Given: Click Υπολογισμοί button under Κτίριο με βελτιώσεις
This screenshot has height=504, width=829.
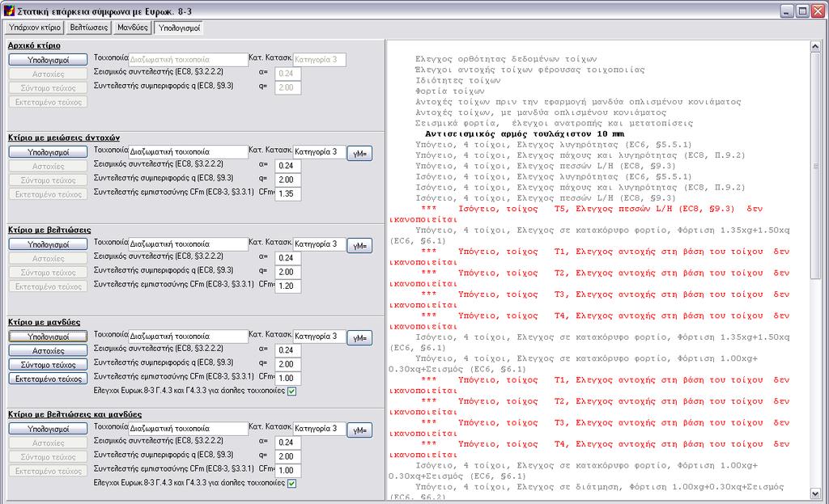Looking at the screenshot, I should click(48, 244).
